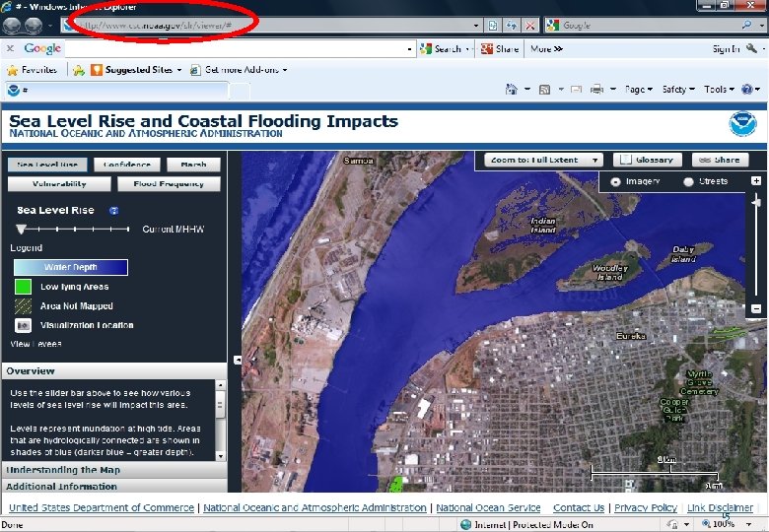Click the map zoom in plus button

[756, 180]
